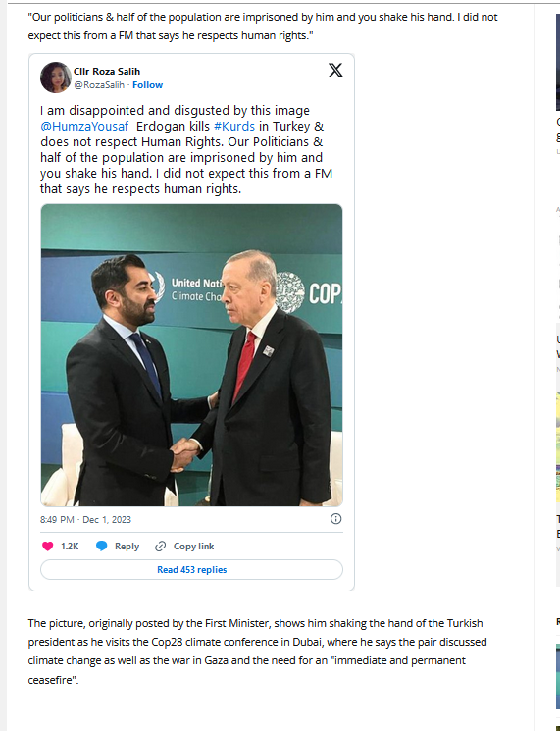This screenshot has height=731, width=560.
Task: Click the Read 453 replies button
Action: [x=191, y=570]
